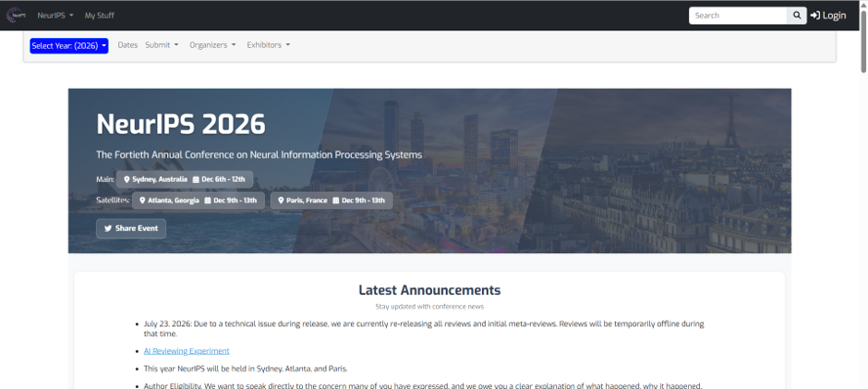Expand the Select Year (2026) dropdown
This screenshot has height=389, width=868.
click(x=69, y=45)
